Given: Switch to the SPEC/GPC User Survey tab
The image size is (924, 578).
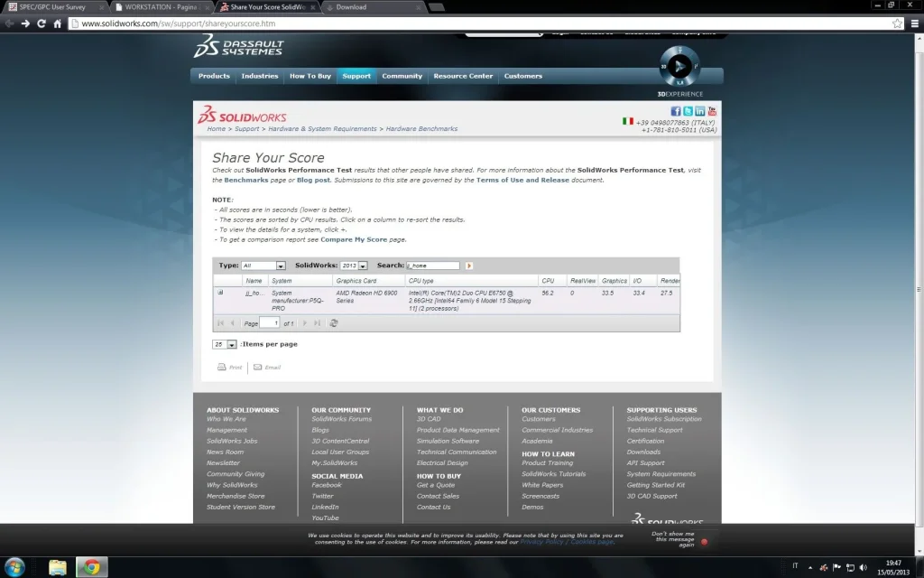Looking at the screenshot, I should coord(56,7).
